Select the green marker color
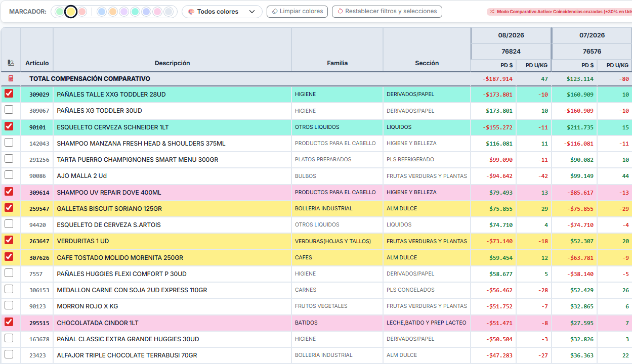This screenshot has width=632, height=364. (x=60, y=12)
